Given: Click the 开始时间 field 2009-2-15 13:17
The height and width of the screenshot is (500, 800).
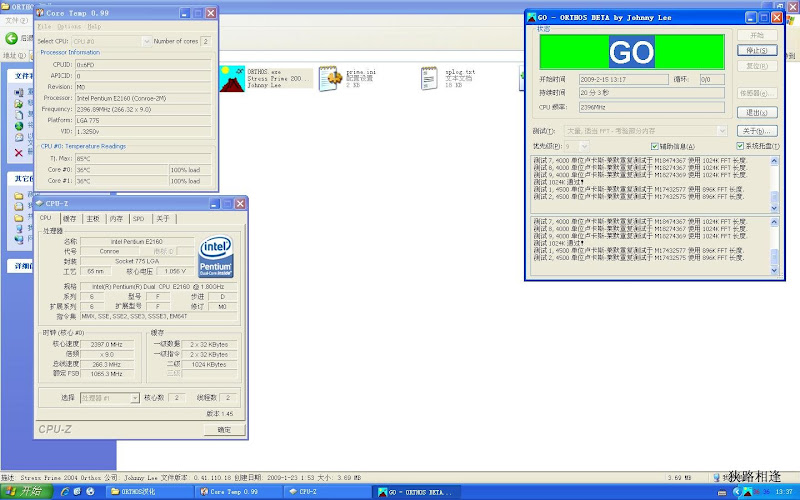Looking at the screenshot, I should [623, 80].
